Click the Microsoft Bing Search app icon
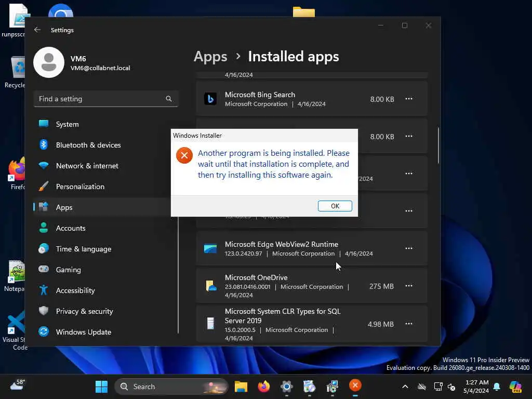 tap(210, 99)
